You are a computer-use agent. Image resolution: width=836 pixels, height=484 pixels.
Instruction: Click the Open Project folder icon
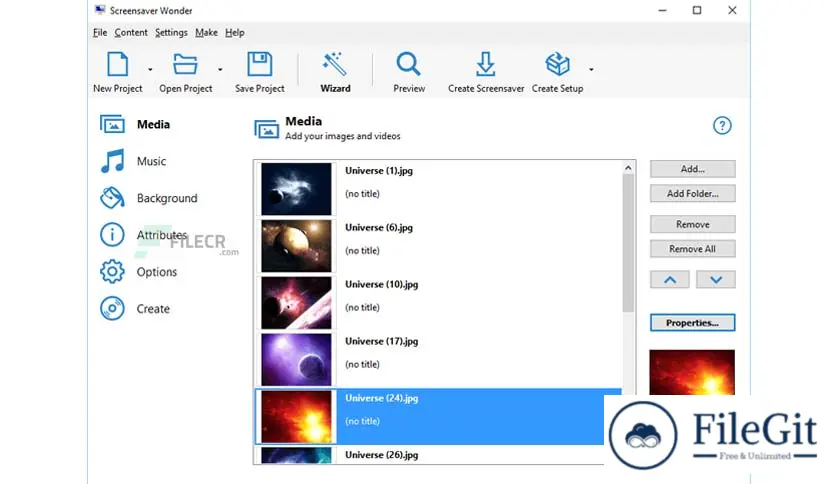[185, 64]
